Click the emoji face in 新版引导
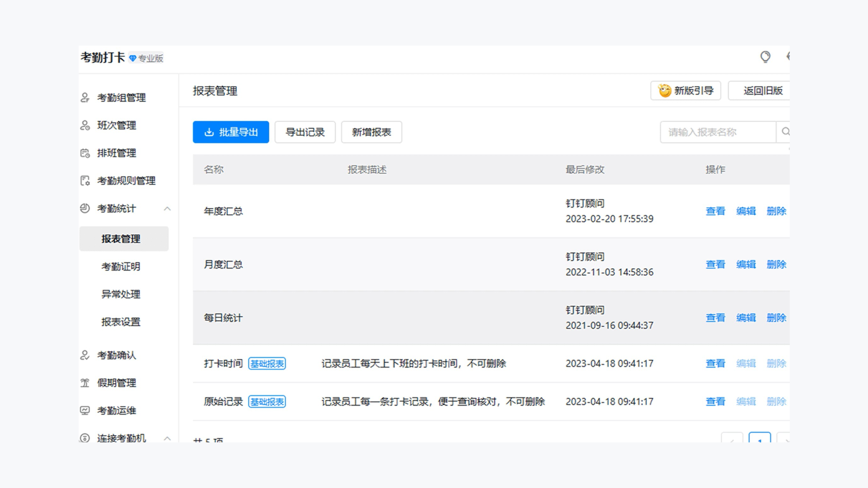Image resolution: width=868 pixels, height=488 pixels. pos(665,91)
